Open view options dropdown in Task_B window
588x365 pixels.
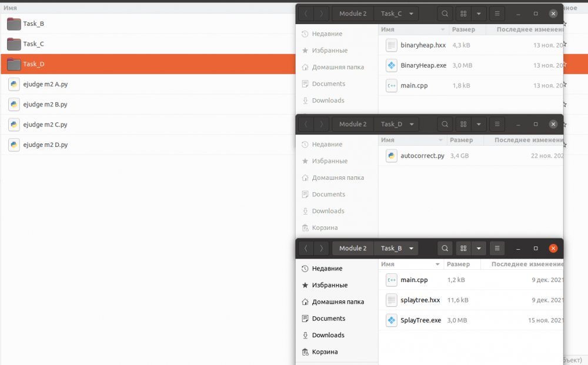coord(479,248)
